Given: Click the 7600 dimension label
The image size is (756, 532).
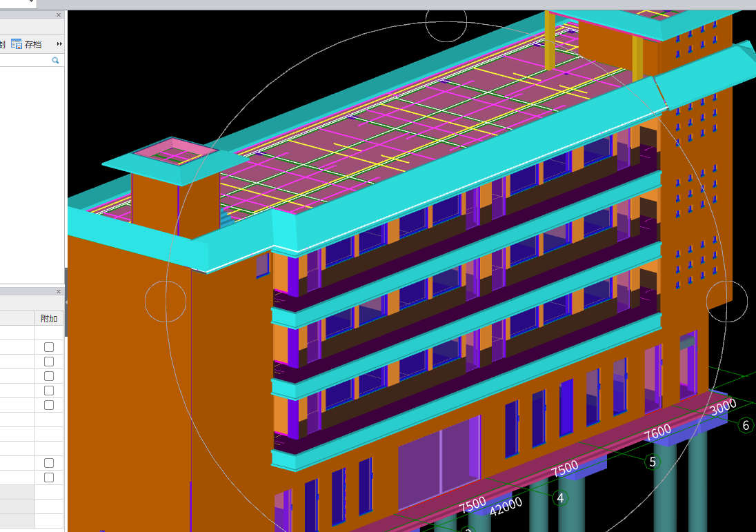Looking at the screenshot, I should coord(657,432).
